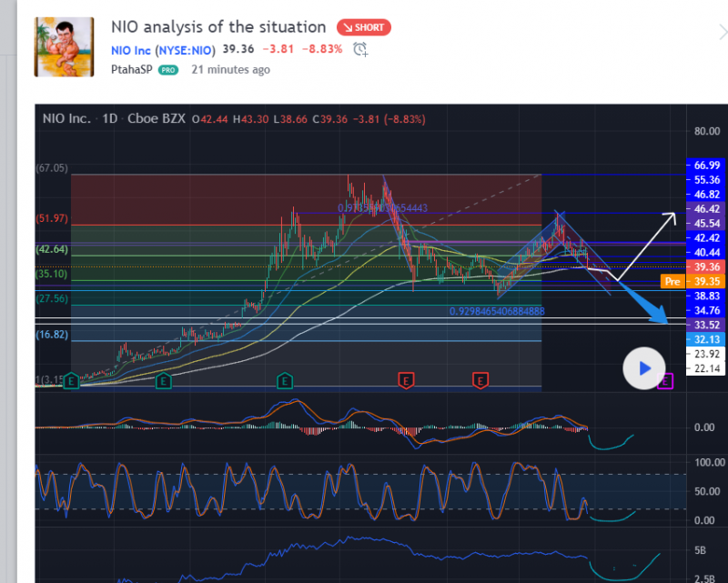The width and height of the screenshot is (728, 583).
Task: Click the first red earnings E marker
Action: 406,380
